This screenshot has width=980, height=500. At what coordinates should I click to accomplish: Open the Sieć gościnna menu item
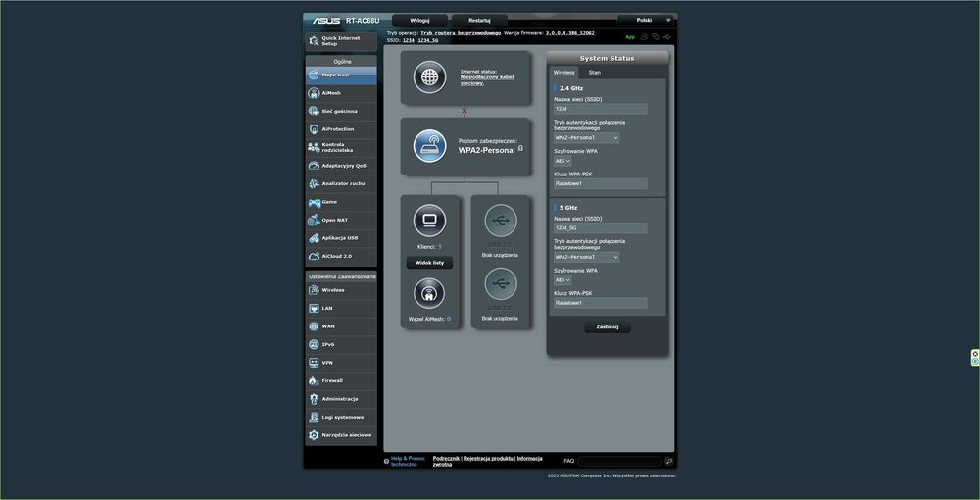pyautogui.click(x=341, y=111)
